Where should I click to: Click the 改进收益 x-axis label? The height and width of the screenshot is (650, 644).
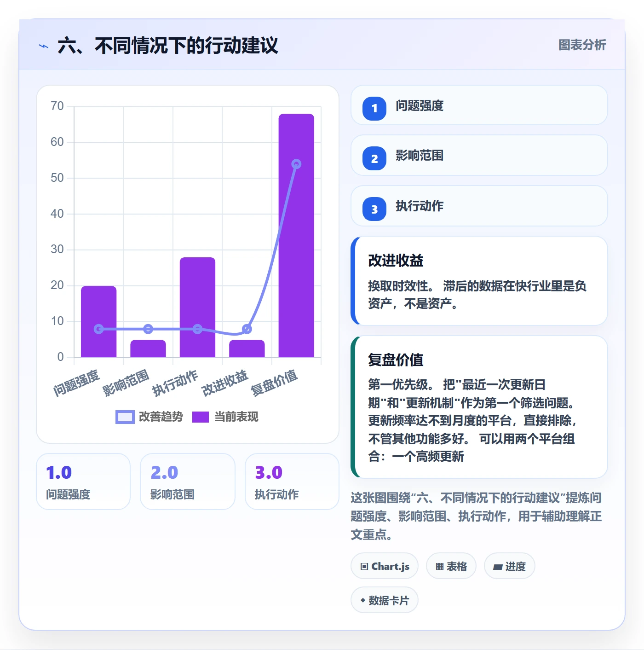225,383
